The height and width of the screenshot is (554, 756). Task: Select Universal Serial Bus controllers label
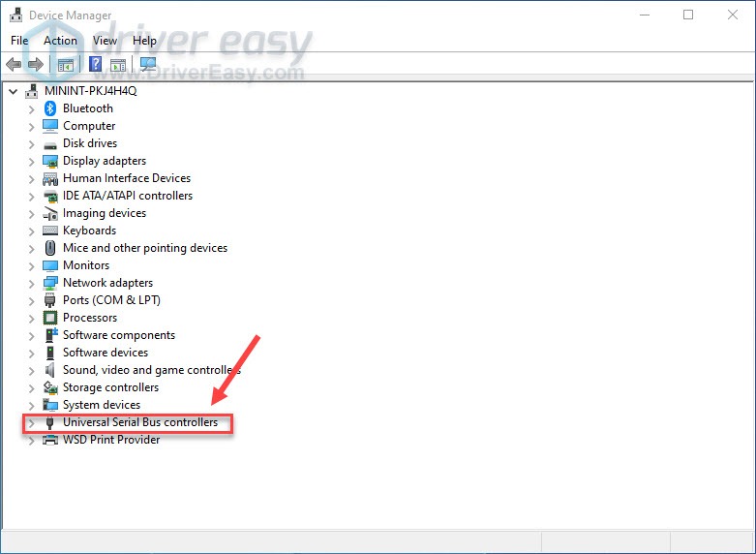point(140,422)
